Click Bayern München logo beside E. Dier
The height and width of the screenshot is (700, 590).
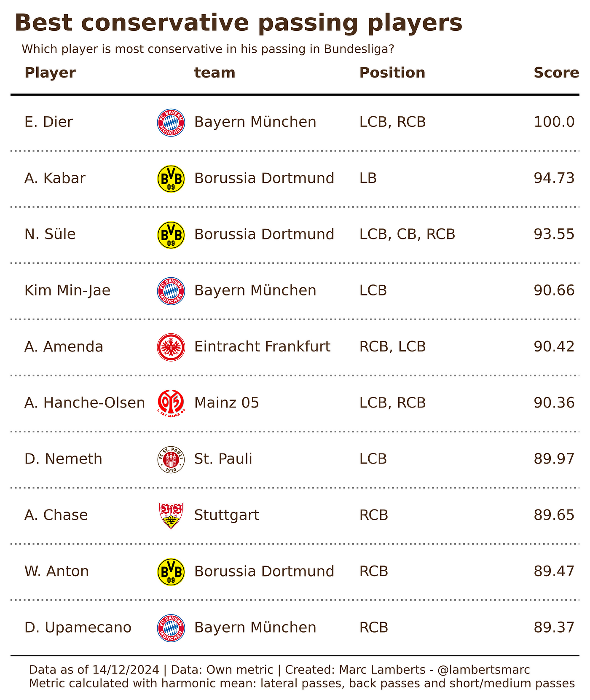[171, 123]
